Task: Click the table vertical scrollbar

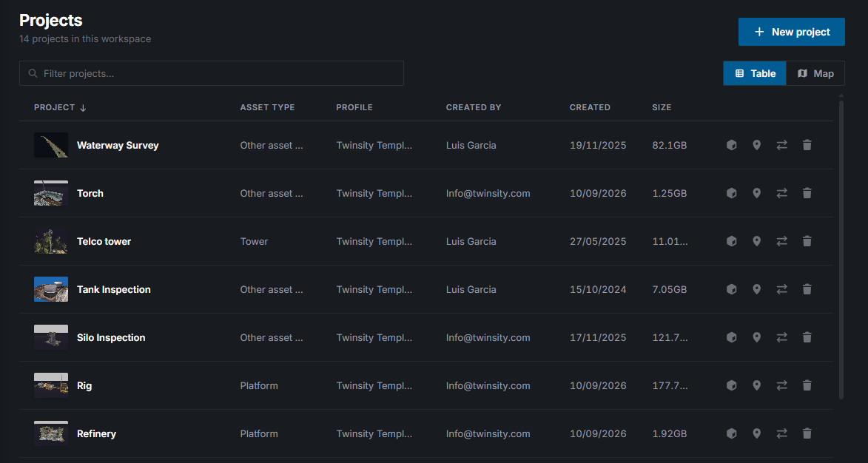Action: (841, 249)
